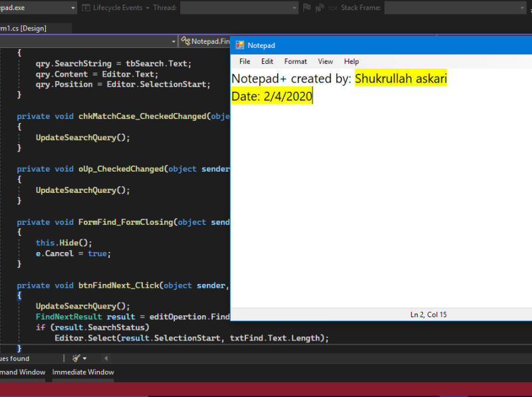Viewport: 532px width, 397px height.
Task: Click the single flag thread icon
Action: (307, 7)
